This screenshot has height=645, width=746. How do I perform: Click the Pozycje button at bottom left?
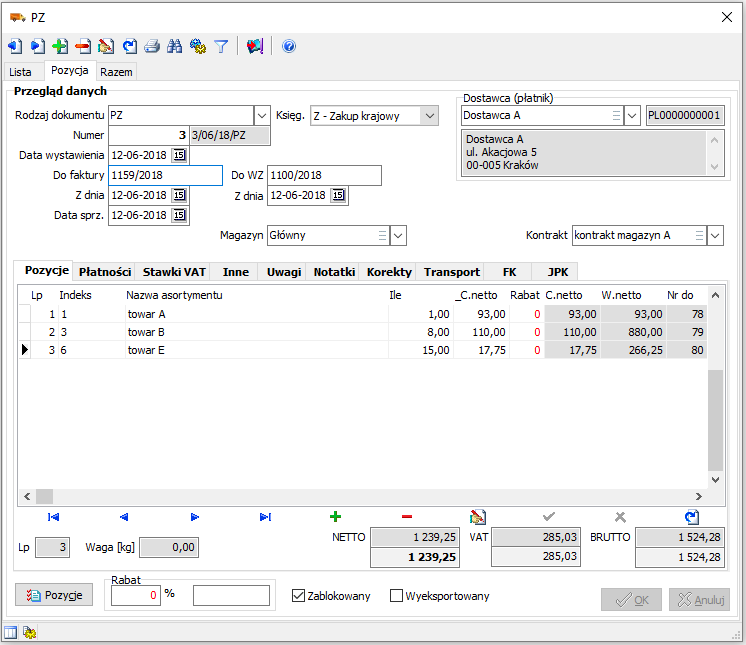(54, 595)
